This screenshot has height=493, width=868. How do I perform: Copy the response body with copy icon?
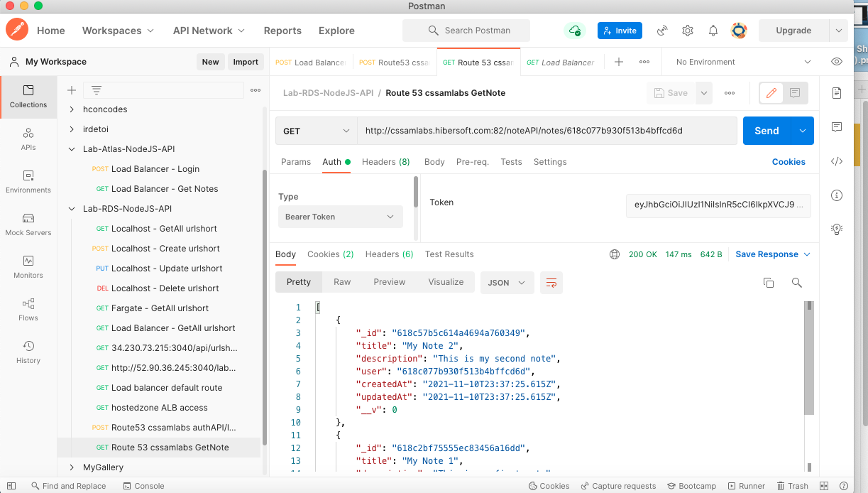coord(769,283)
